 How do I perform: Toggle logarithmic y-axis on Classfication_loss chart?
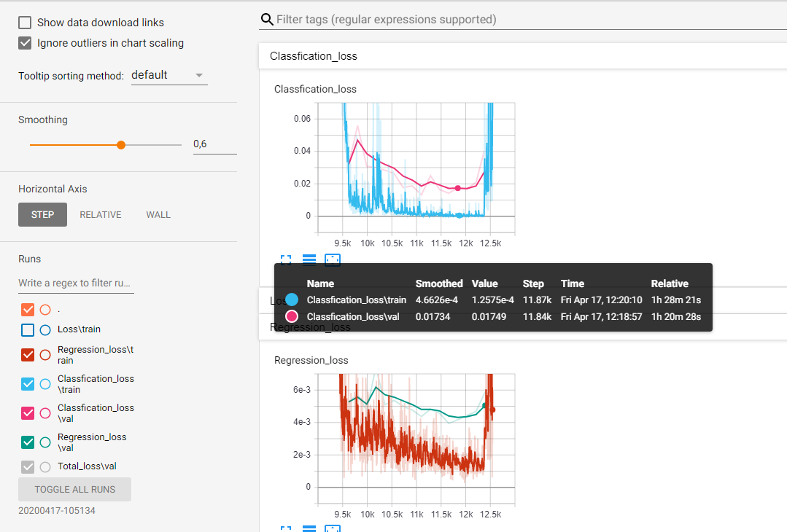point(309,259)
